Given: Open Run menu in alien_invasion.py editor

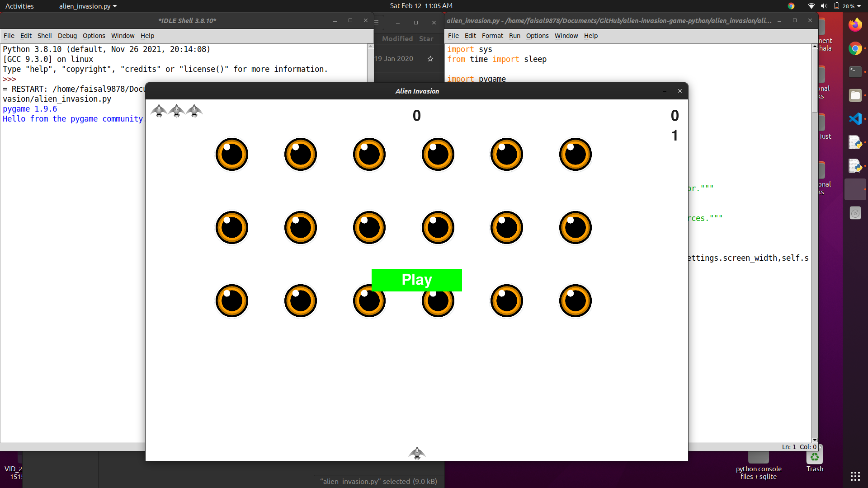Looking at the screenshot, I should (x=514, y=36).
